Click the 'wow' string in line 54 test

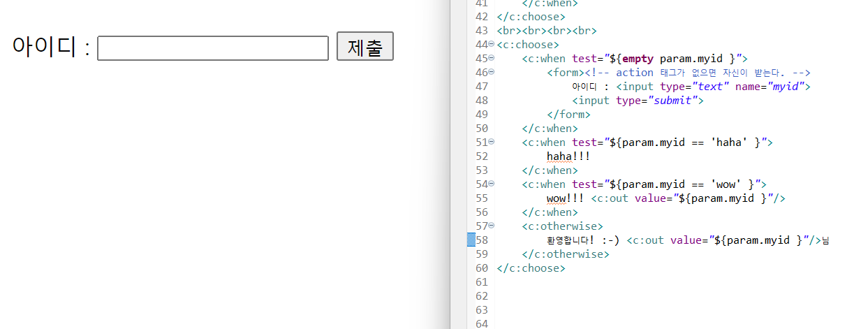tap(726, 184)
